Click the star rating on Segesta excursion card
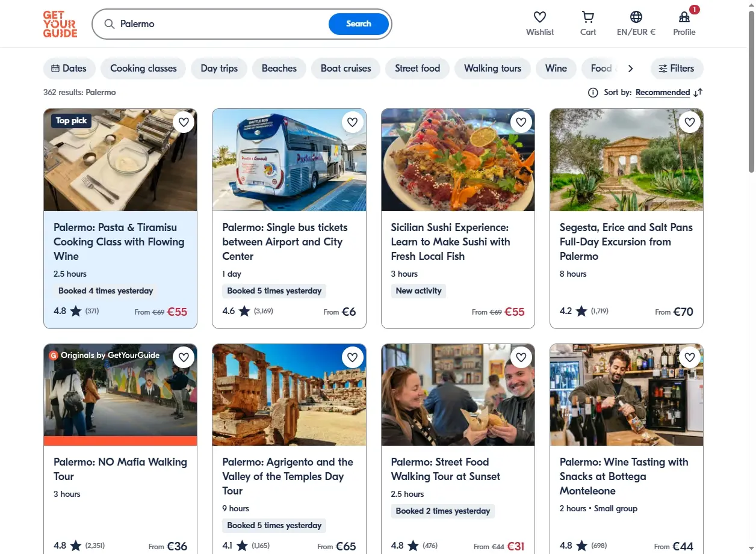This screenshot has width=756, height=554. pos(581,312)
